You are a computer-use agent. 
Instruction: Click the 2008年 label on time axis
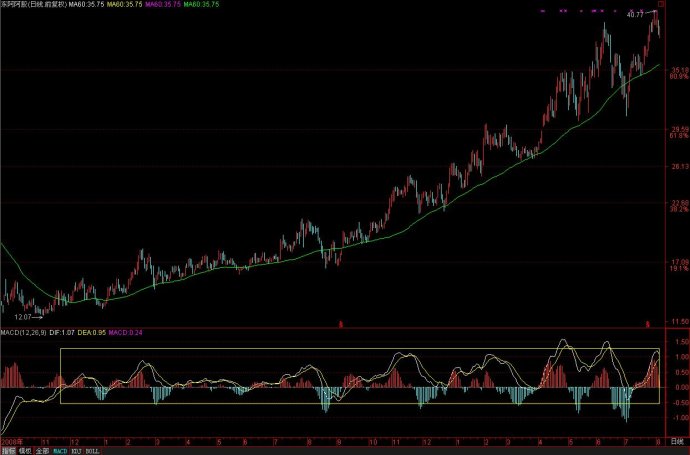(11, 439)
